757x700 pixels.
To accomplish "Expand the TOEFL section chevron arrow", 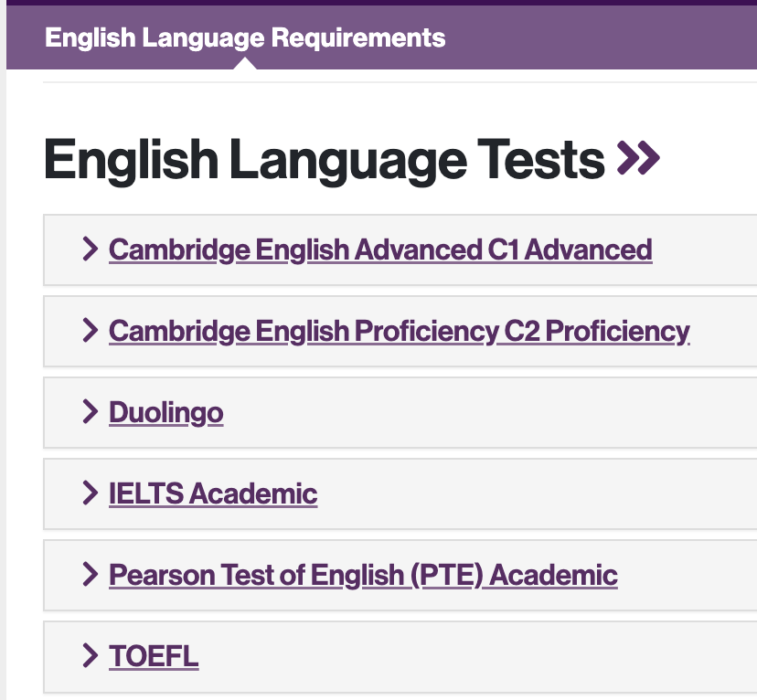I will click(x=90, y=656).
